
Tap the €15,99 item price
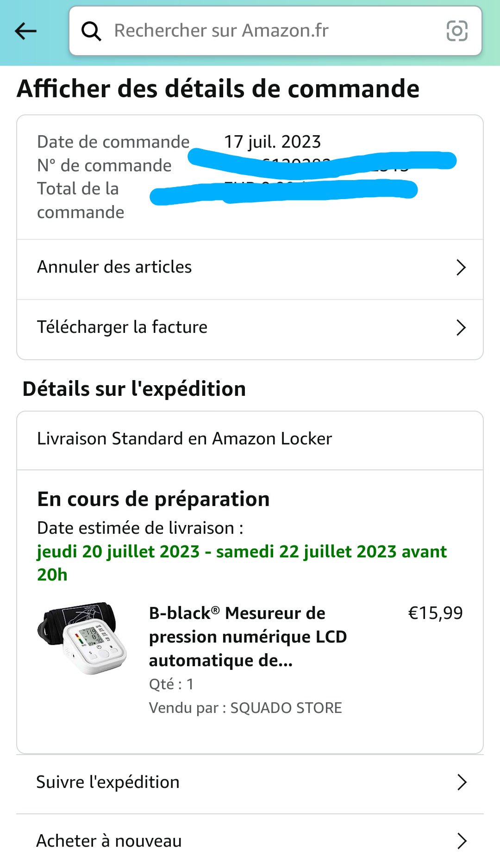[435, 613]
